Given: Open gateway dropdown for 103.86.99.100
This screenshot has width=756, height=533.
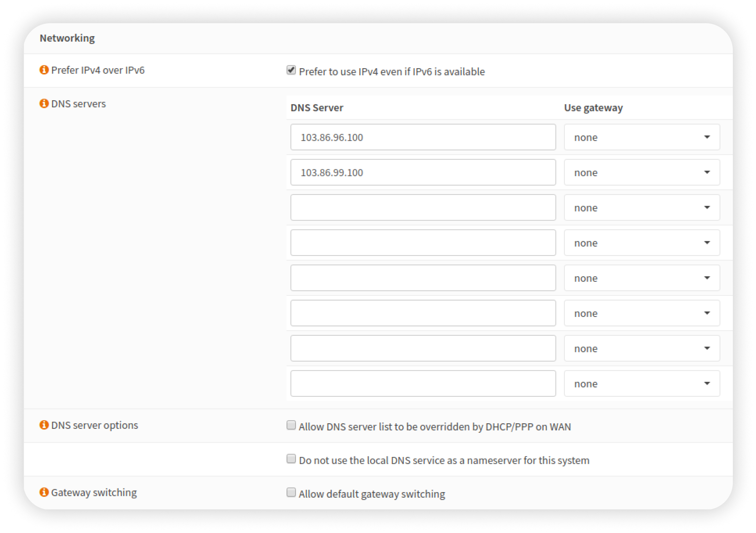Looking at the screenshot, I should [642, 172].
